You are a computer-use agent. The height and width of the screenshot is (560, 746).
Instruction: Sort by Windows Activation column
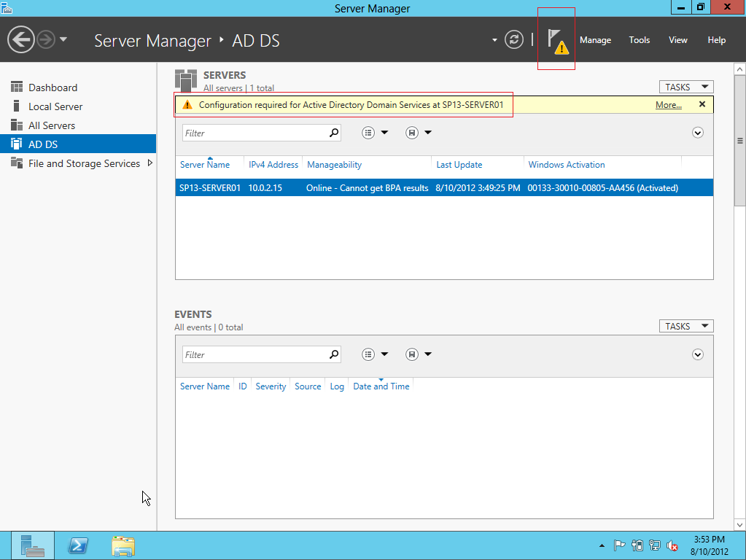pos(567,165)
